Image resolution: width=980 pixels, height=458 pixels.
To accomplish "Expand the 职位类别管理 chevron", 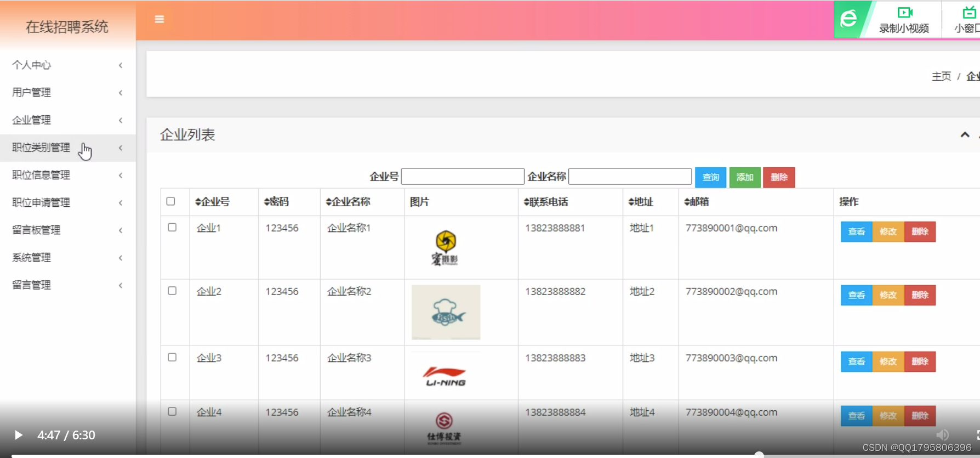I will click(121, 148).
